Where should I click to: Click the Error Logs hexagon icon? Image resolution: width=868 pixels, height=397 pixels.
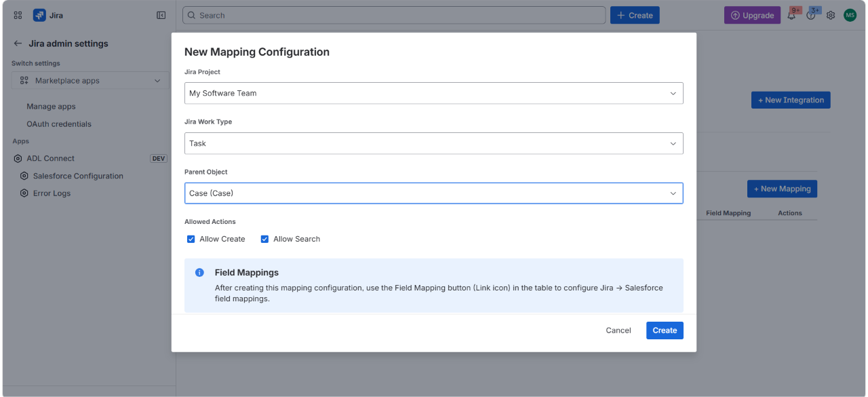point(24,193)
